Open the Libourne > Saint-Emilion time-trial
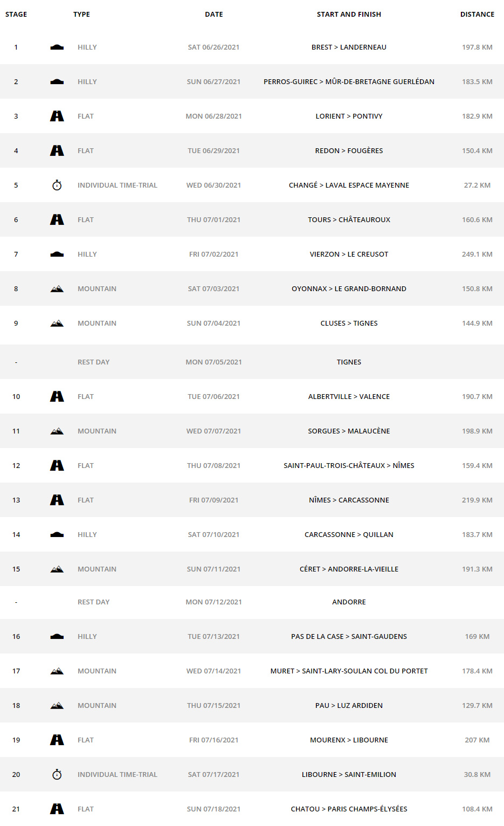This screenshot has width=504, height=826. click(349, 775)
